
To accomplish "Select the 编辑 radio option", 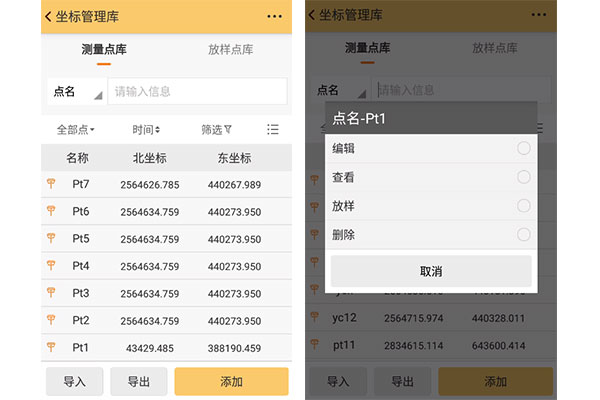I will (523, 149).
